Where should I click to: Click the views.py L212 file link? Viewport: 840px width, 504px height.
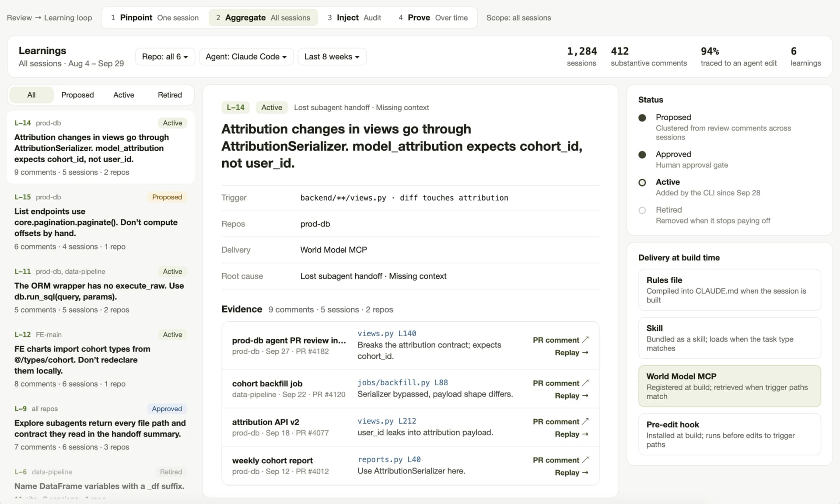tap(387, 421)
